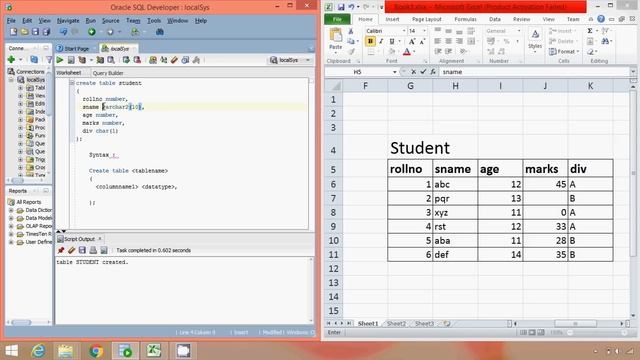640x360 pixels.
Task: Click Save icon in SQL Developer main toolbar
Action: [x=36, y=32]
